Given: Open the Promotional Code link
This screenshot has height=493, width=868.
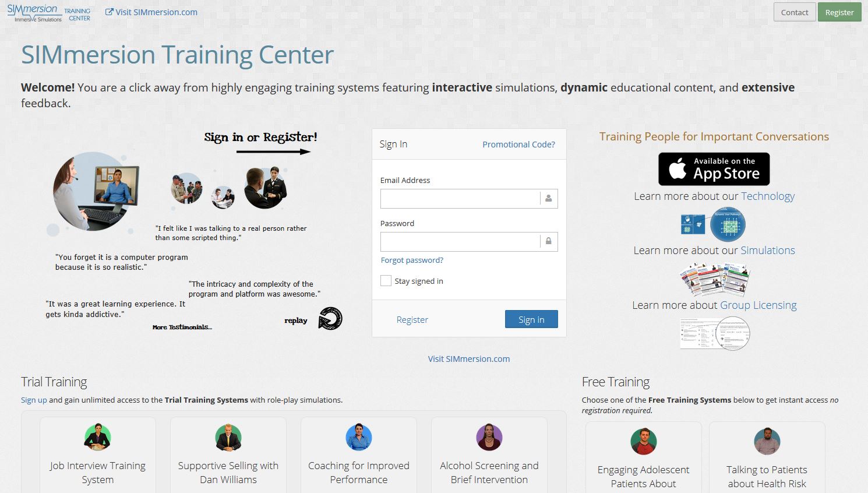Looking at the screenshot, I should 518,145.
